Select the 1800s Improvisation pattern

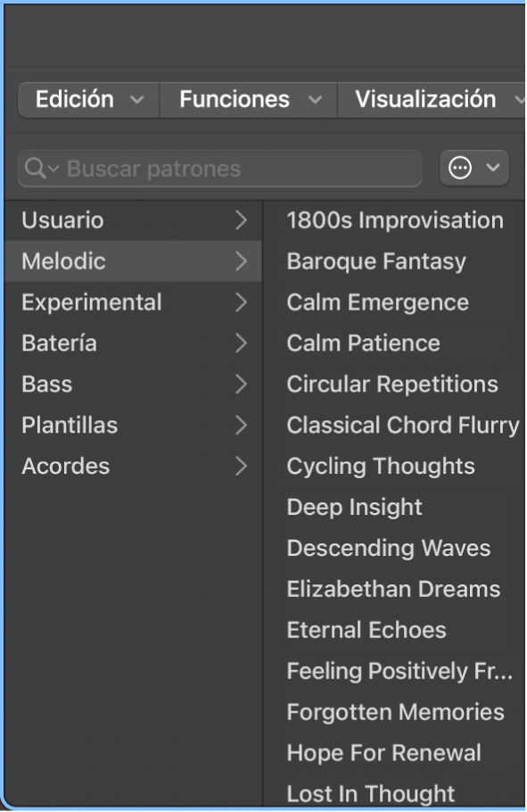click(x=394, y=220)
